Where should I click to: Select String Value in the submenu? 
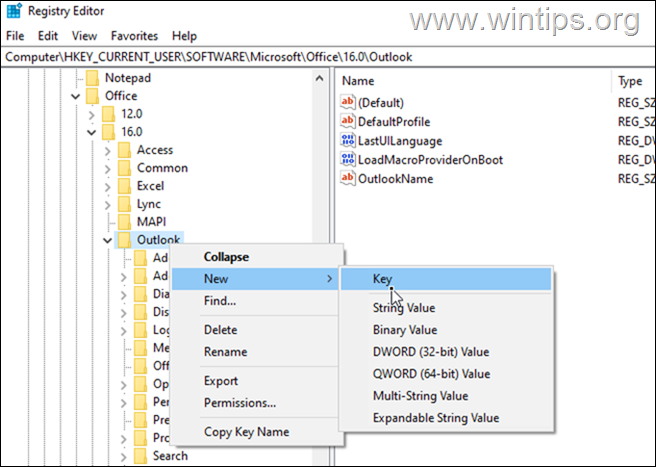point(446,308)
